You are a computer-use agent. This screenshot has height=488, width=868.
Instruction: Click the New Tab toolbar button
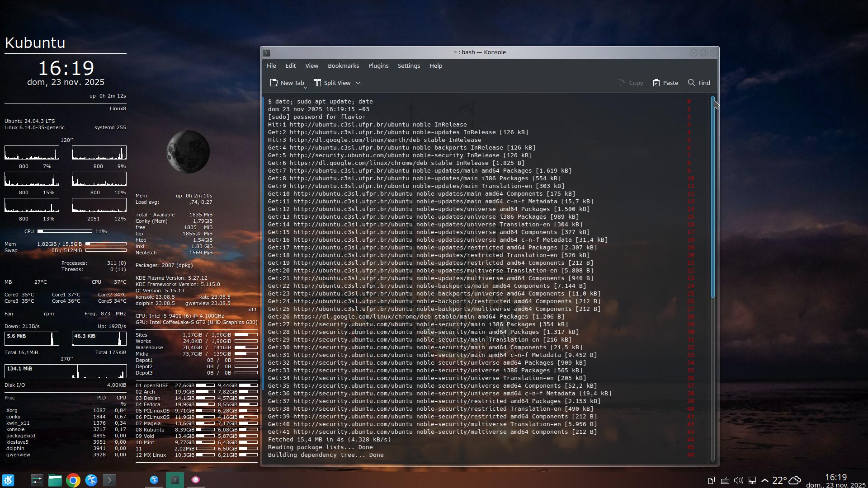[x=287, y=83]
